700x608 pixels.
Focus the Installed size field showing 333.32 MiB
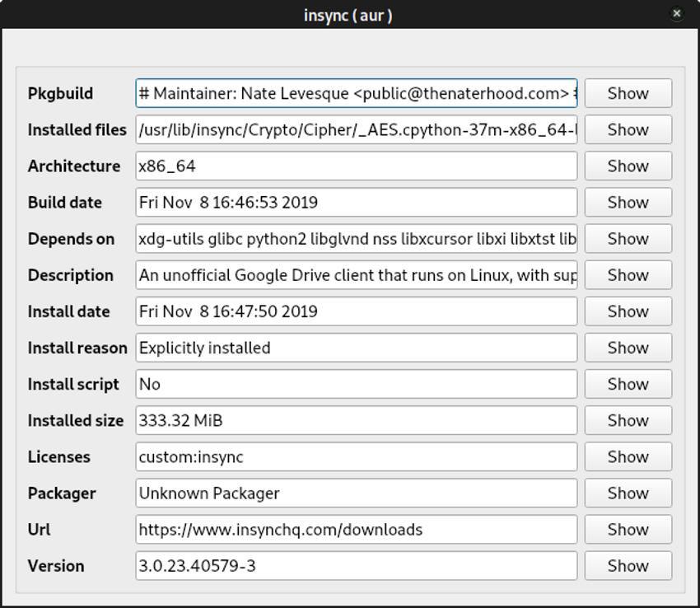356,420
